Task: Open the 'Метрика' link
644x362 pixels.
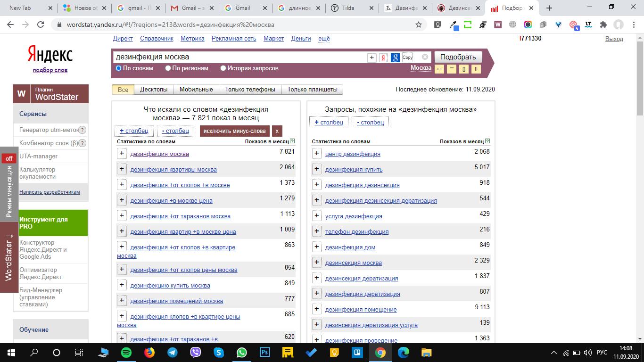Action: click(192, 39)
